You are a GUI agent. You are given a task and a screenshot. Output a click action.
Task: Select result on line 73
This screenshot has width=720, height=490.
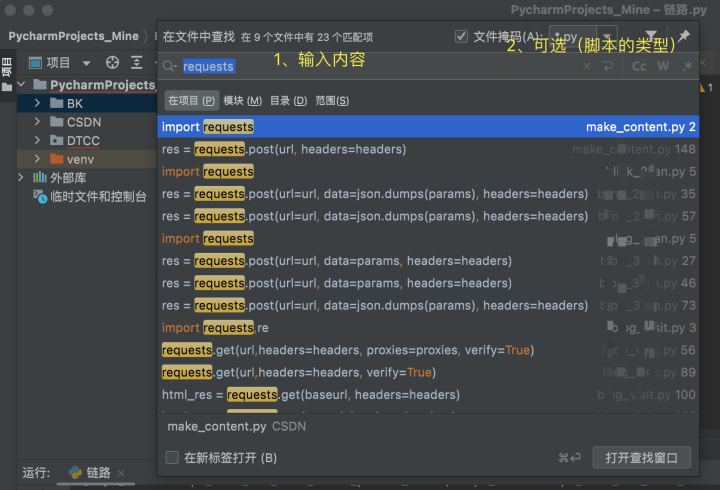pyautogui.click(x=428, y=305)
